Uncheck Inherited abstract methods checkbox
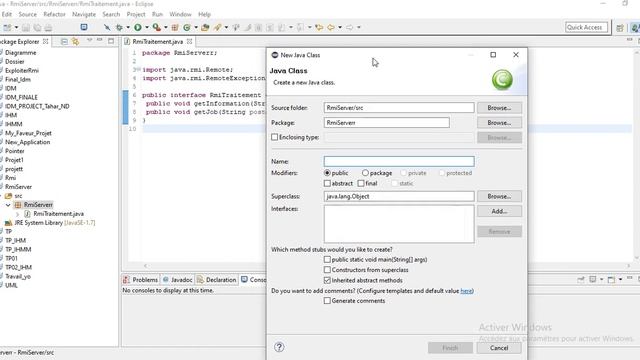The image size is (640, 360). (327, 280)
